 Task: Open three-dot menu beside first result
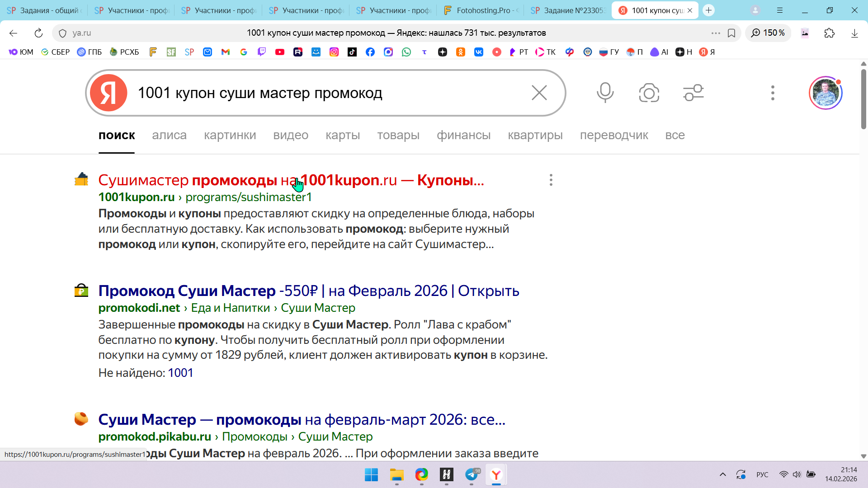point(551,180)
